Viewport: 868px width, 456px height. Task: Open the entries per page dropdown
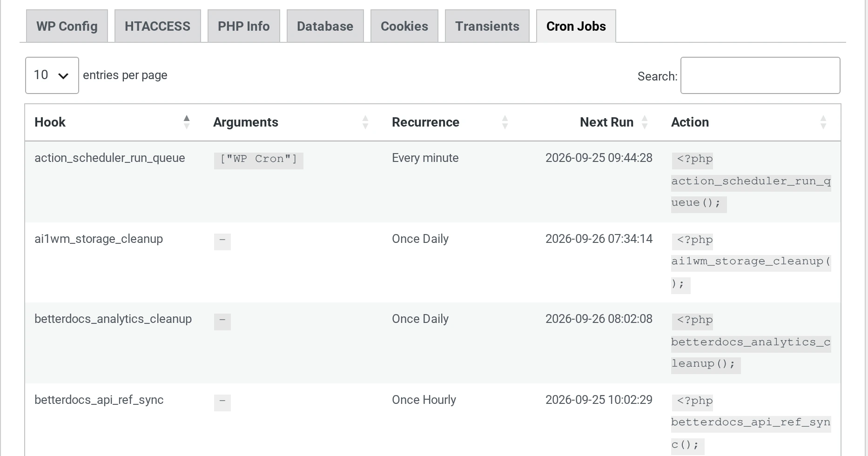52,75
